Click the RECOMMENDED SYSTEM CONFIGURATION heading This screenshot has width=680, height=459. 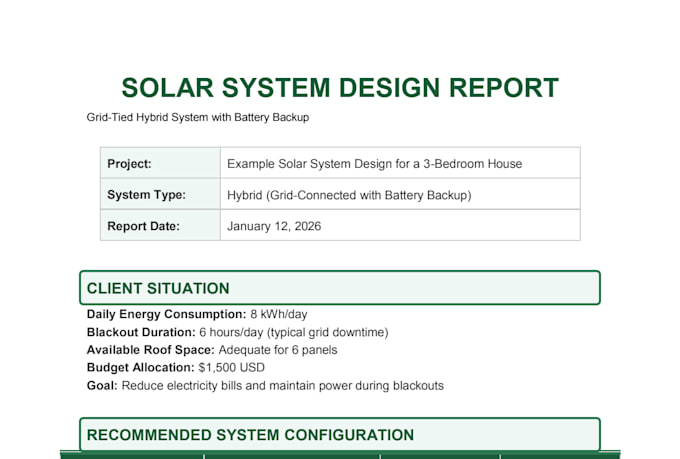coord(340,435)
